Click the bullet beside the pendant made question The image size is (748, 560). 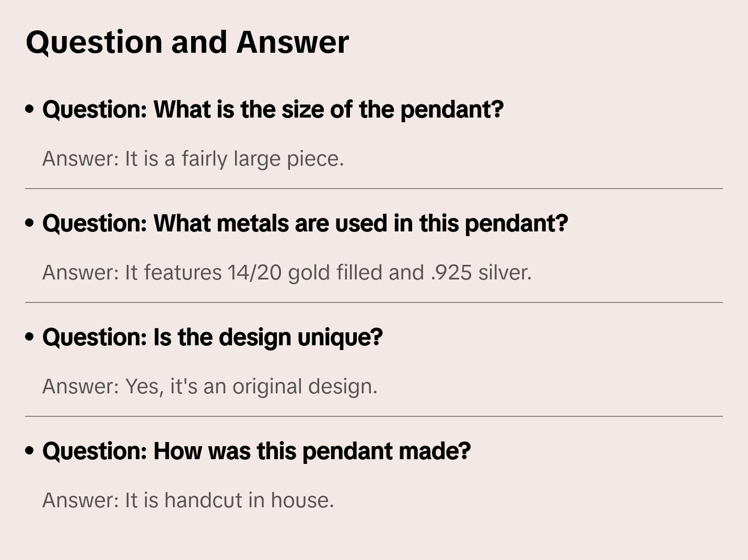click(30, 451)
